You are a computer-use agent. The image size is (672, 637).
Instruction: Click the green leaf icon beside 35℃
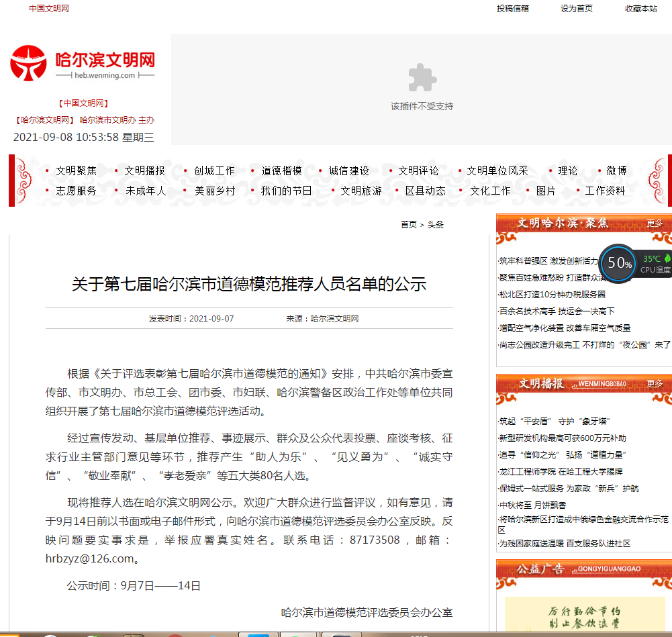(x=667, y=258)
